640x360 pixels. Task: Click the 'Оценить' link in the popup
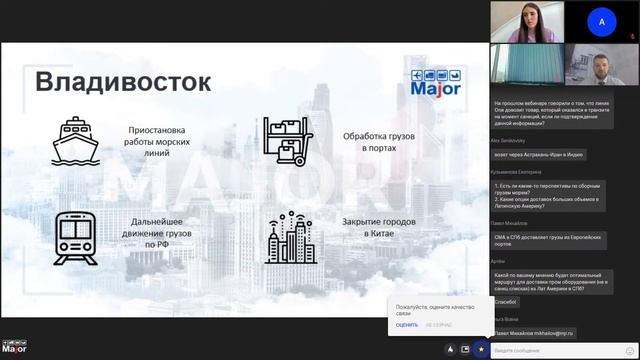407,325
